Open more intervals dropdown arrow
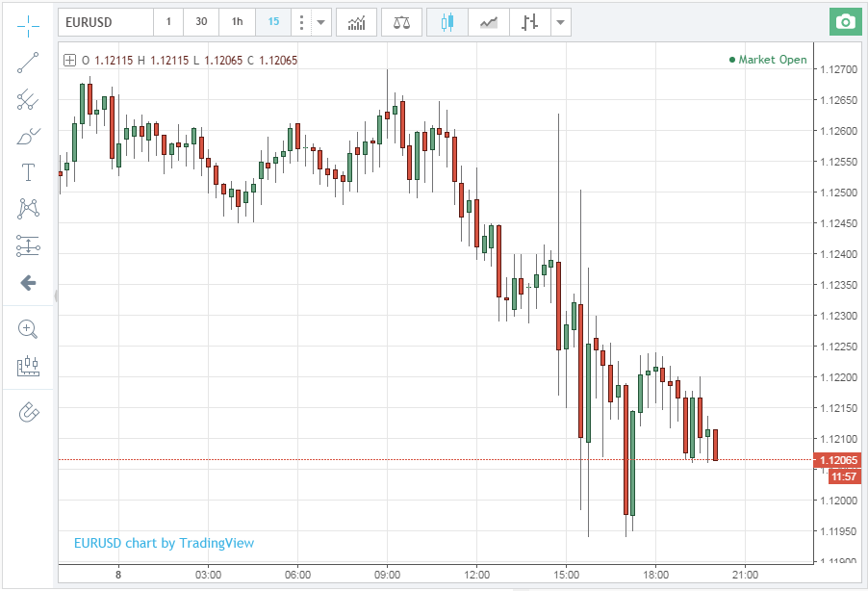This screenshot has height=591, width=868. click(321, 23)
